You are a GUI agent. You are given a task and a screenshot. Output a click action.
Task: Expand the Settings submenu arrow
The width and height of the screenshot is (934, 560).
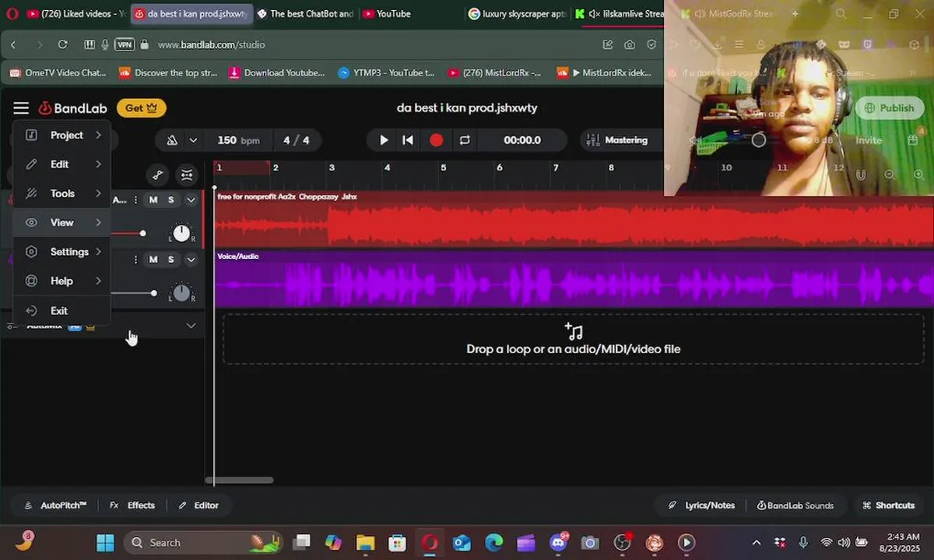click(99, 252)
